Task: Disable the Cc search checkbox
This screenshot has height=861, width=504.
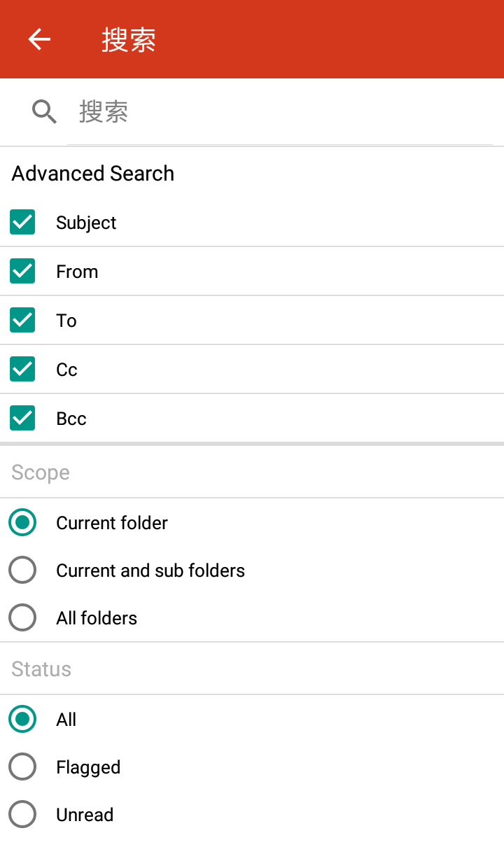Action: [x=22, y=370]
